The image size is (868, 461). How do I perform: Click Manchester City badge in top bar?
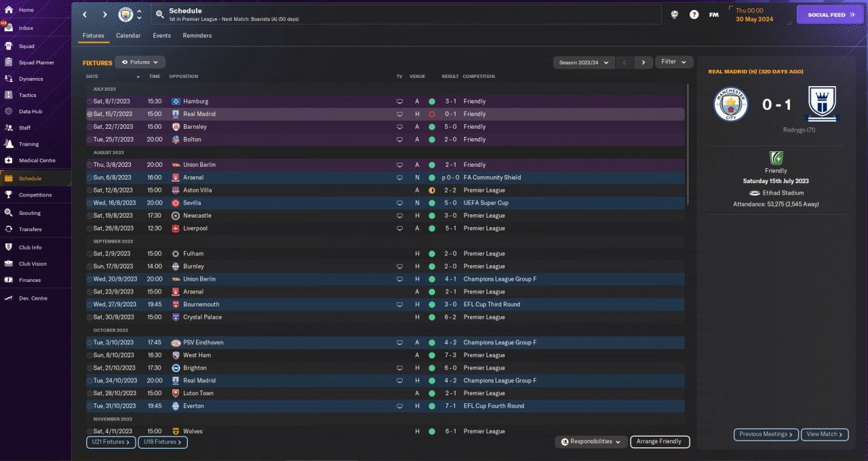pyautogui.click(x=125, y=14)
